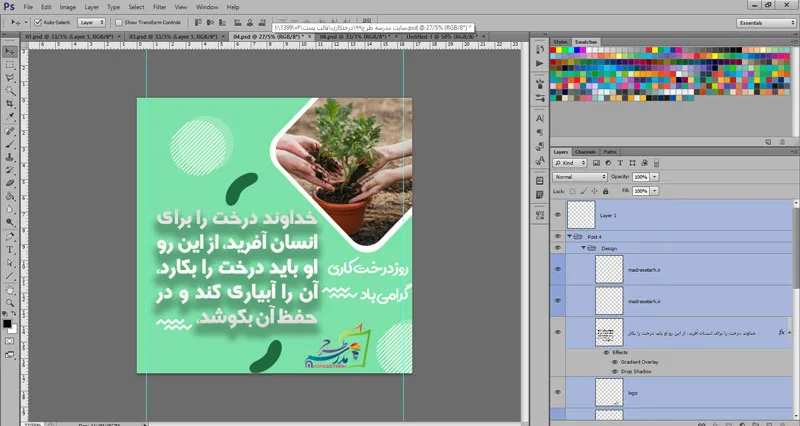Select the Eyedropper tool

[9, 117]
